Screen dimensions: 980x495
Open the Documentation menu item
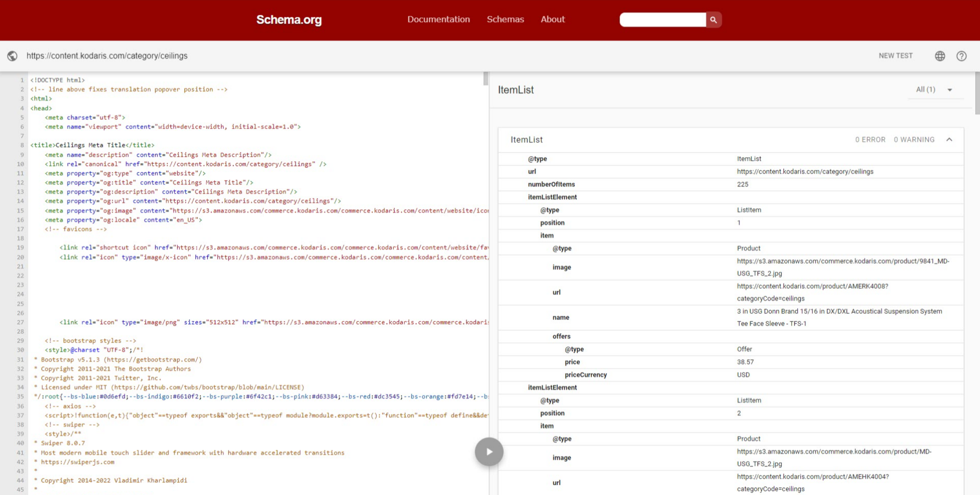click(438, 19)
